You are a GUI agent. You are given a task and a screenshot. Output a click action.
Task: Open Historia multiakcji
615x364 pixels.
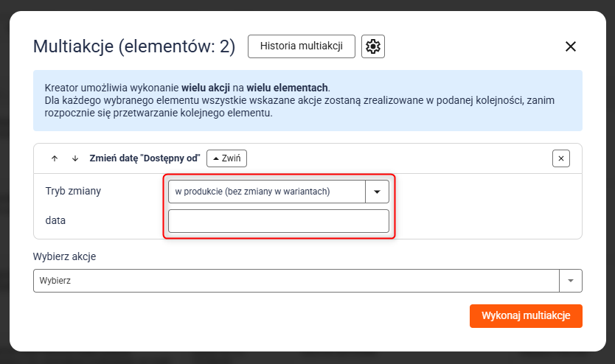[x=302, y=46]
